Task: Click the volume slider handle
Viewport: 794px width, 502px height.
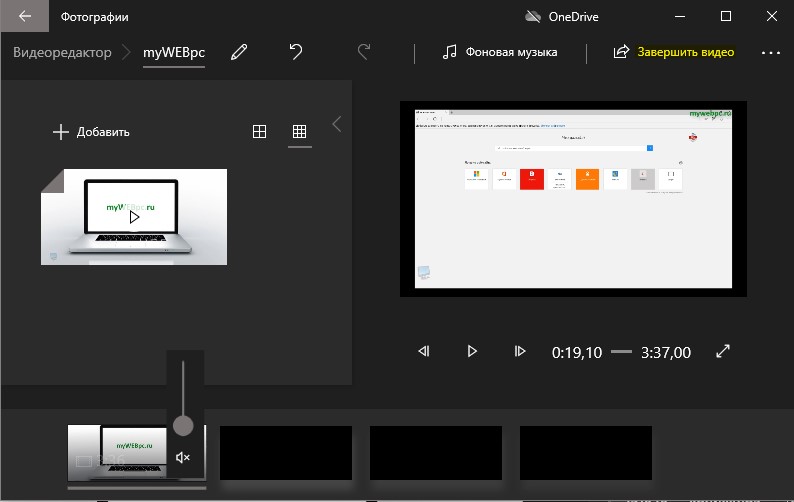Action: (183, 426)
